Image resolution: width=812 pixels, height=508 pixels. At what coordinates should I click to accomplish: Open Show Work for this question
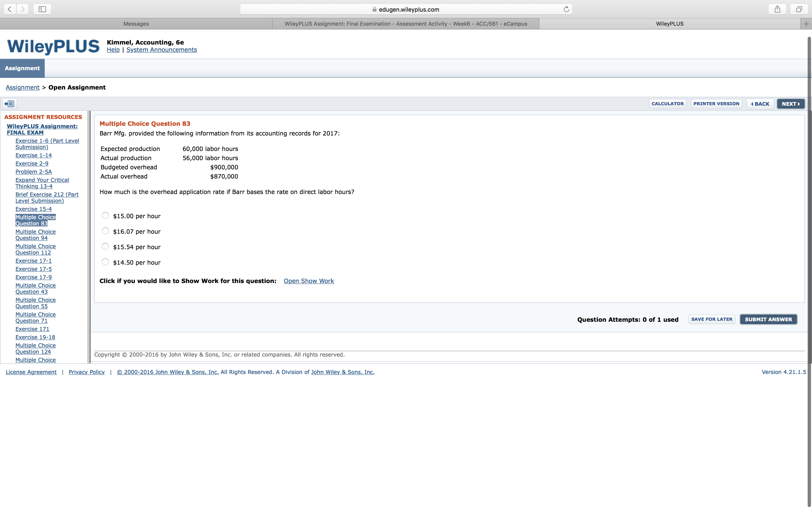click(x=309, y=281)
